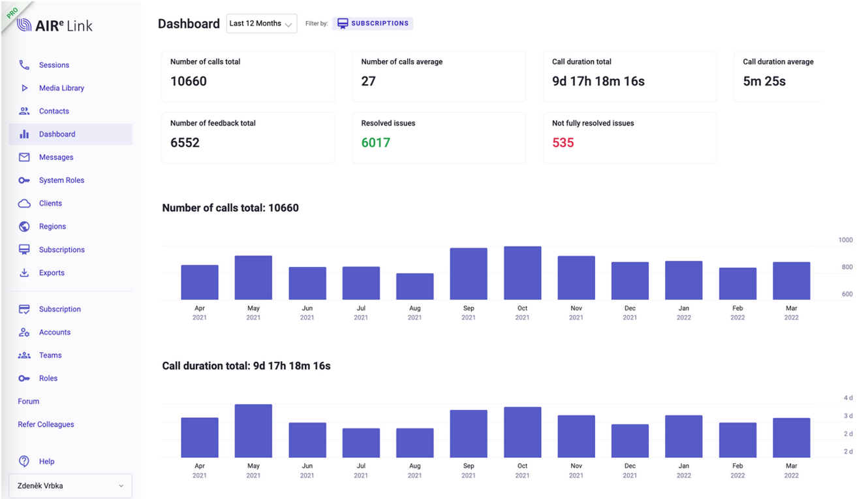This screenshot has width=868, height=499.
Task: Click the play icon for Media Library
Action: click(24, 88)
